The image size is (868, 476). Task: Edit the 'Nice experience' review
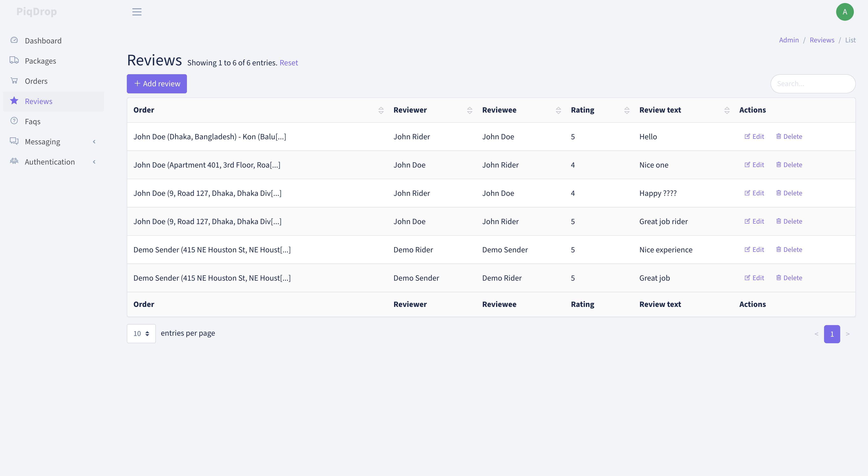[x=754, y=249]
